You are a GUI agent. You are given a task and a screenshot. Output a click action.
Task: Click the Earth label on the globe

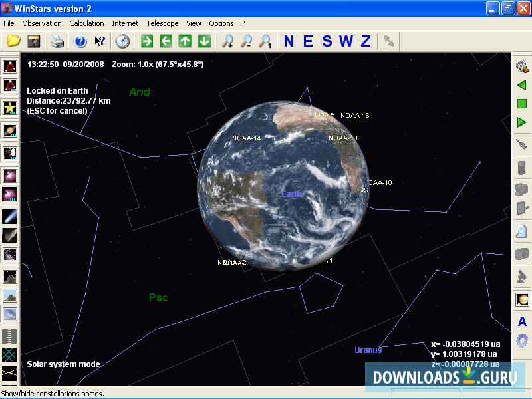tap(291, 194)
